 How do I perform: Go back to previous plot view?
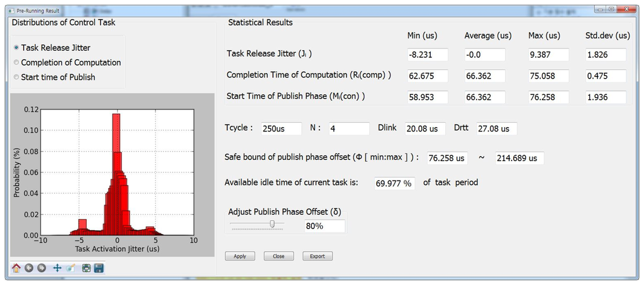pyautogui.click(x=29, y=268)
